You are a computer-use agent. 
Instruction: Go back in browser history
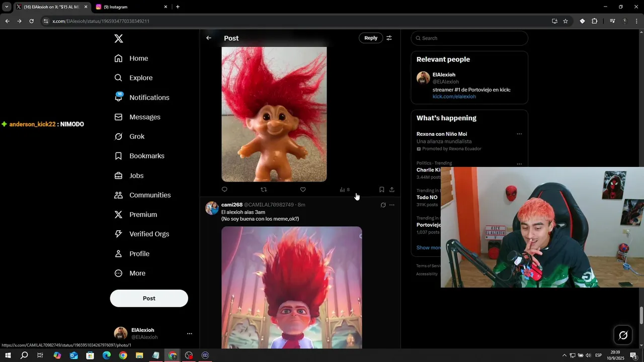click(7, 21)
